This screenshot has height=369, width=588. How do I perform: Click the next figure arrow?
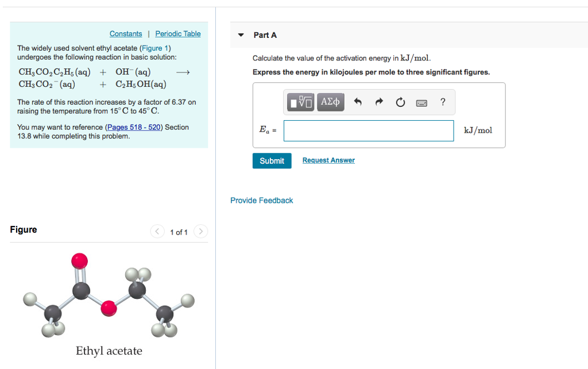tap(200, 231)
